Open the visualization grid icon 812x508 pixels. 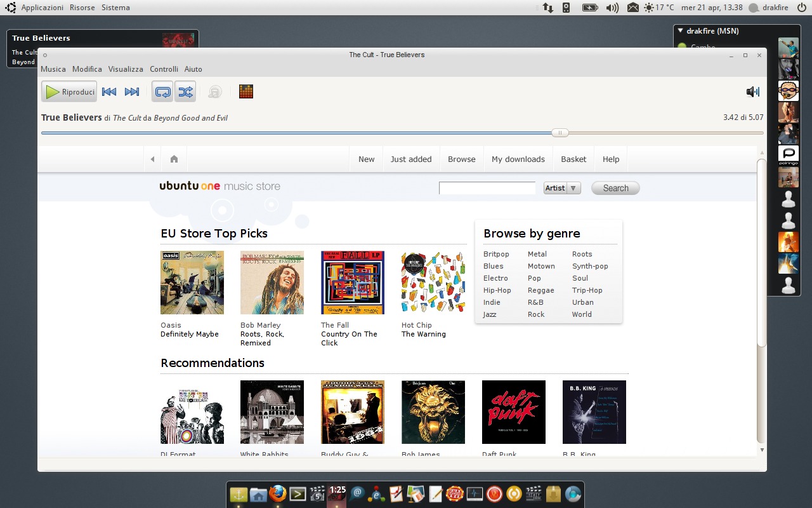(246, 92)
